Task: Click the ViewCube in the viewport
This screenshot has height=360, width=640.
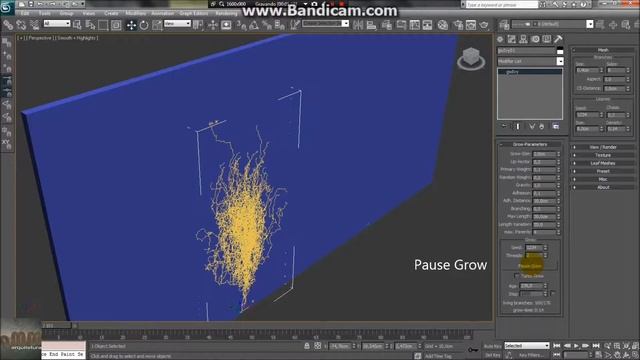Action: tap(471, 58)
